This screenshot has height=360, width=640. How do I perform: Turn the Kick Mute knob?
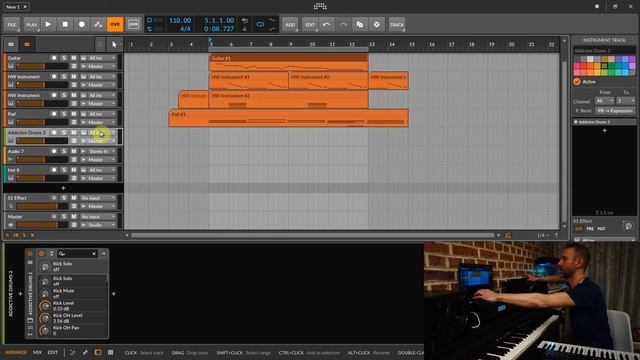point(45,293)
